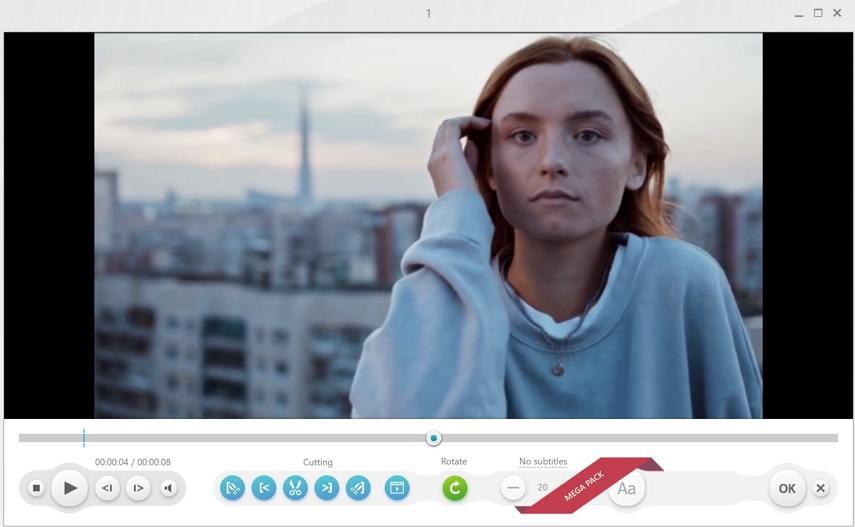This screenshot has height=527, width=855.
Task: Rotate the video with green button
Action: pyautogui.click(x=455, y=488)
